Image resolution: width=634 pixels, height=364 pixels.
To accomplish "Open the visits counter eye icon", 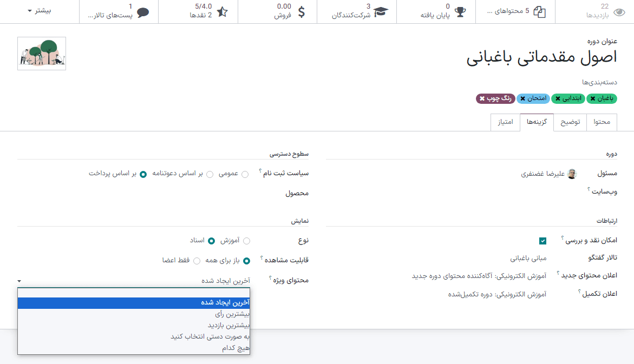I will coord(620,11).
